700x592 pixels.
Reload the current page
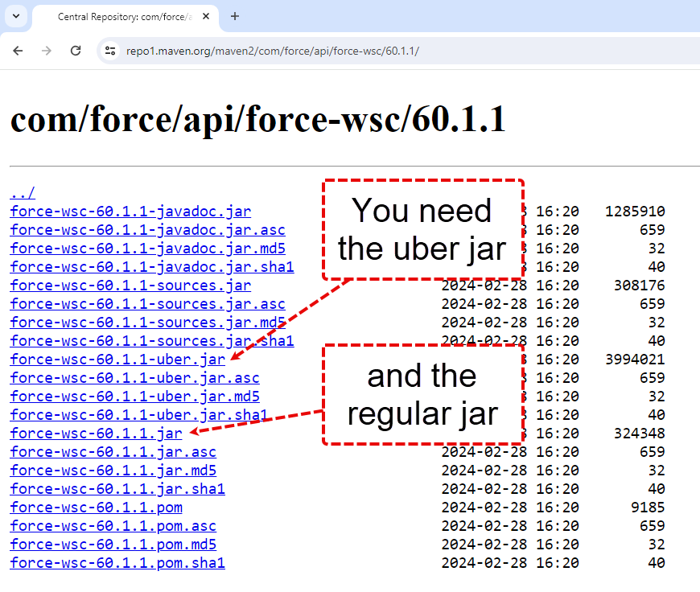(76, 50)
